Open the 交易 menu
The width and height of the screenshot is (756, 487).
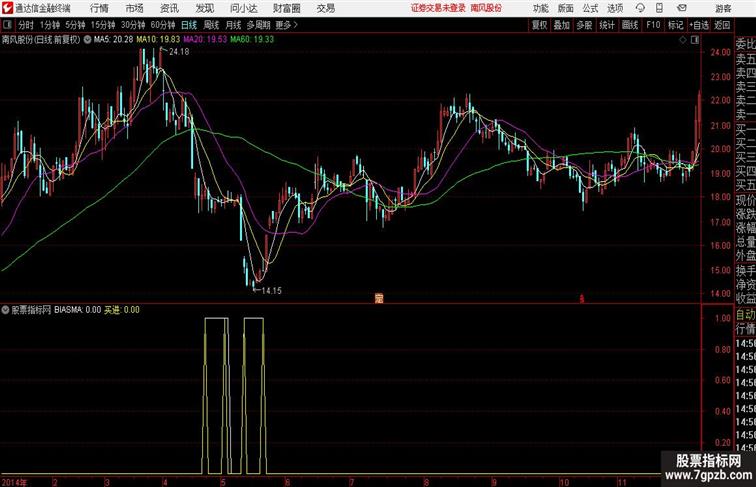tap(325, 8)
